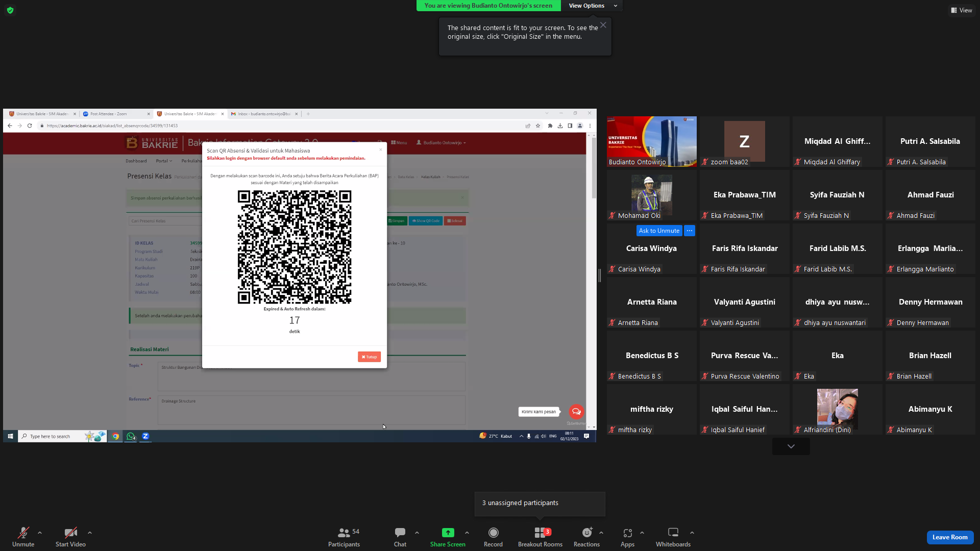This screenshot has height=551, width=980.
Task: Bookmark page with the star icon
Action: click(538, 126)
